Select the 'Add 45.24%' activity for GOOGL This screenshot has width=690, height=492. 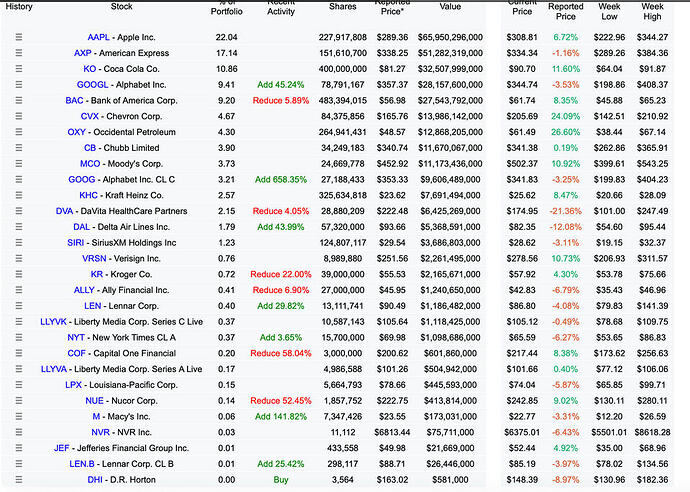click(281, 84)
